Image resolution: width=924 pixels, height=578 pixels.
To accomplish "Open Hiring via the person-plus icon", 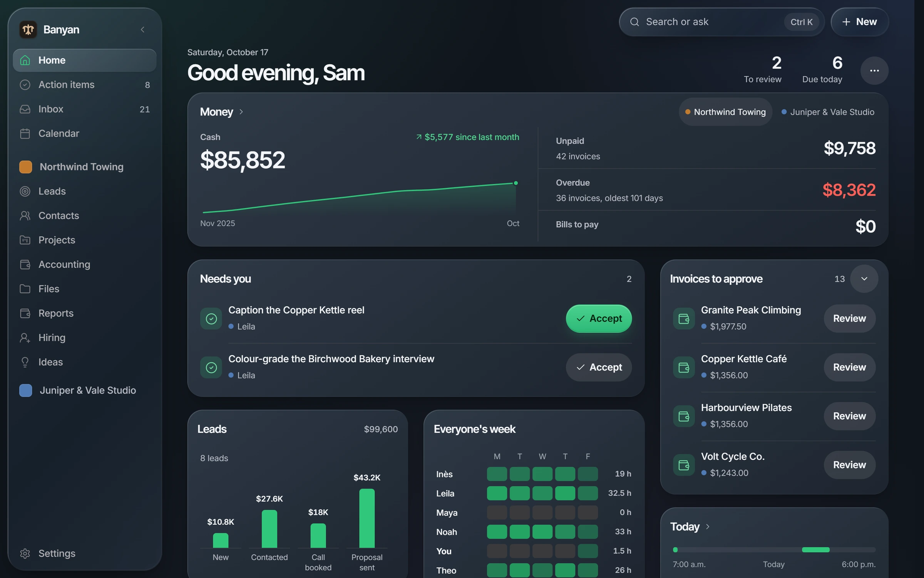I will coord(25,338).
